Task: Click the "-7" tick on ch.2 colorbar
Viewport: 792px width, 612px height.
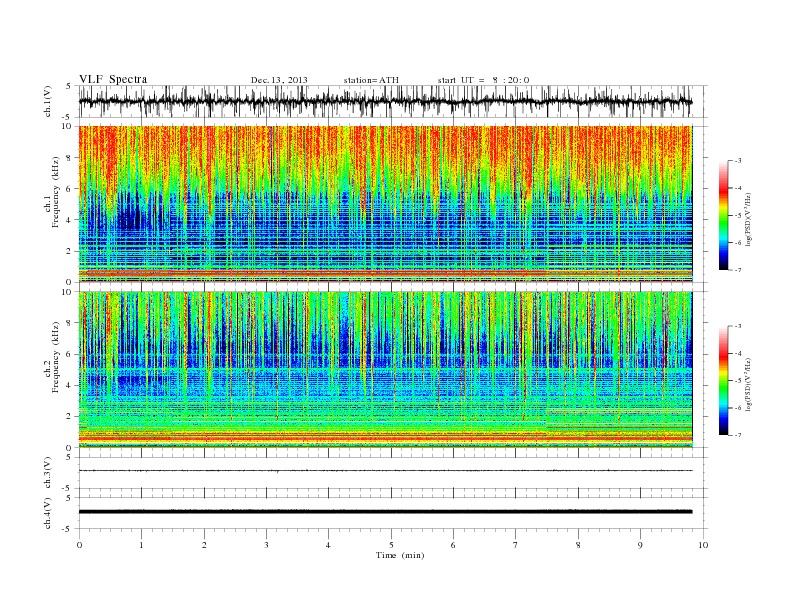Action: click(737, 435)
